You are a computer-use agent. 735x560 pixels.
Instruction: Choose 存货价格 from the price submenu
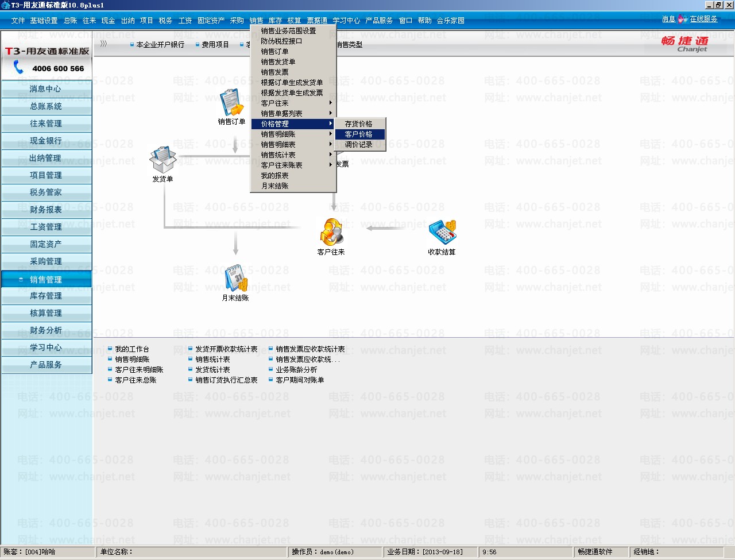360,124
